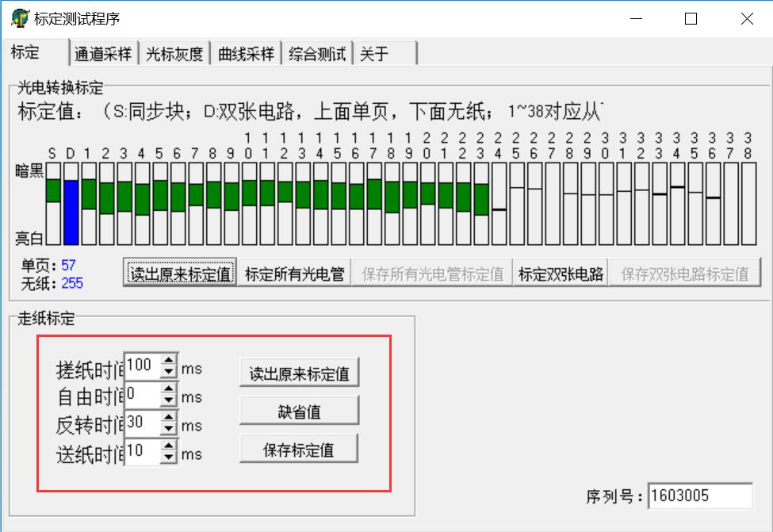This screenshot has width=773, height=532.
Task: Click the 序列号 input field
Action: (699, 496)
